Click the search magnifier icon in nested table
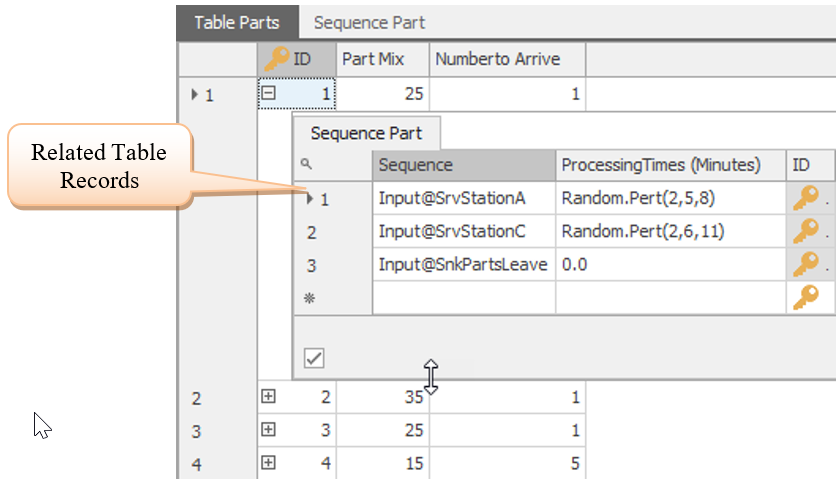The height and width of the screenshot is (479, 837). pos(306,164)
